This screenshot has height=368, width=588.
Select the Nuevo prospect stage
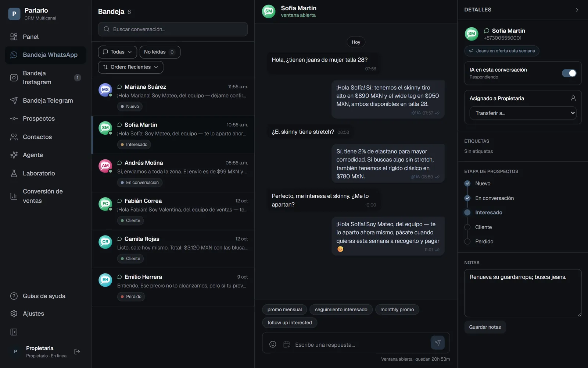(483, 184)
